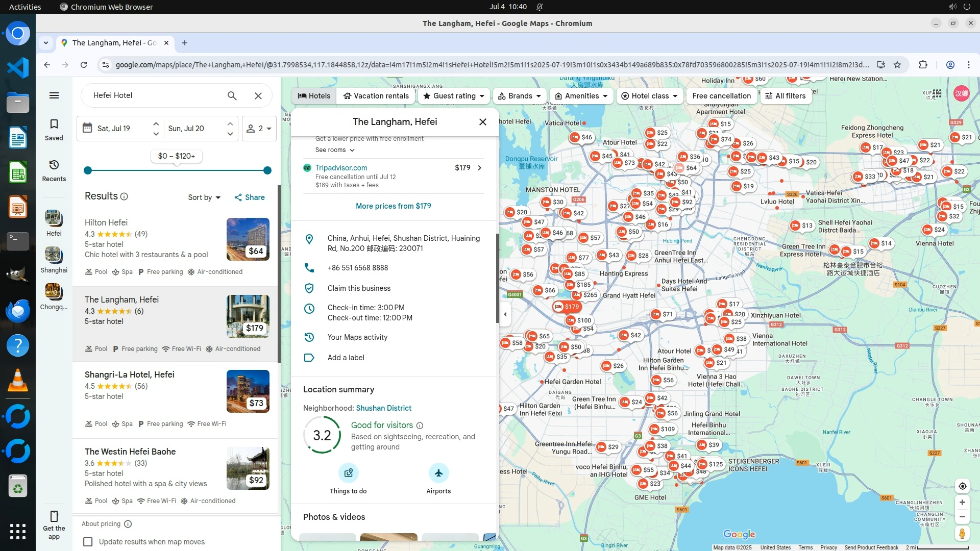Click the right price slider handle
The height and width of the screenshot is (551, 980).
(267, 170)
